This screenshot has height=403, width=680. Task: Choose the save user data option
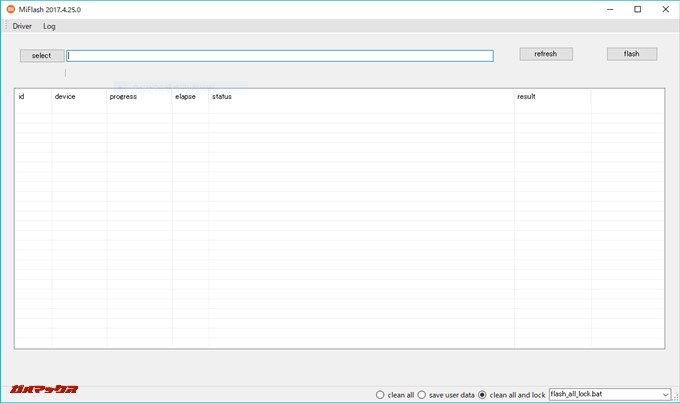423,395
